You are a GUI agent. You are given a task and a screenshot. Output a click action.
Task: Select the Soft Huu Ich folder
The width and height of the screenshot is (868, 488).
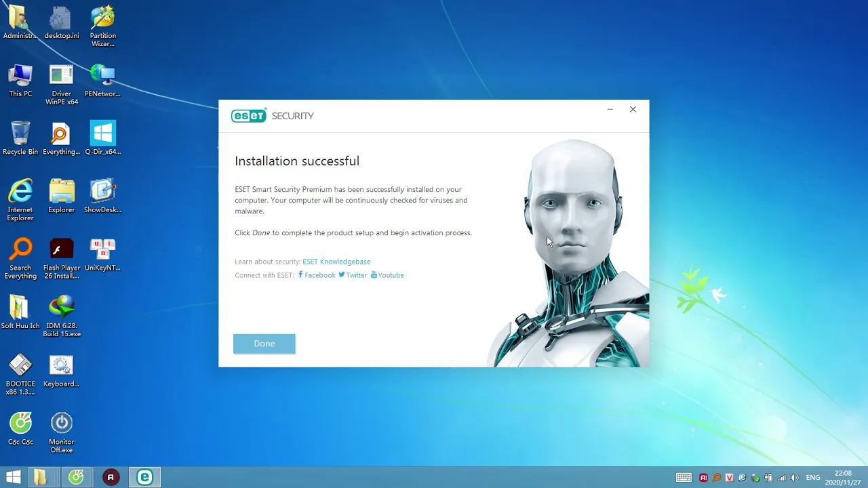(20, 312)
